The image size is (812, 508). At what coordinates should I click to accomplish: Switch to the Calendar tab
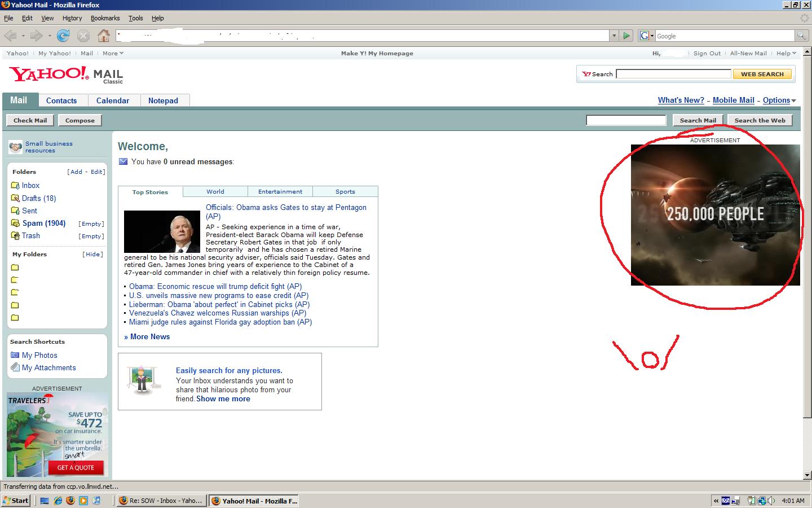click(x=113, y=100)
